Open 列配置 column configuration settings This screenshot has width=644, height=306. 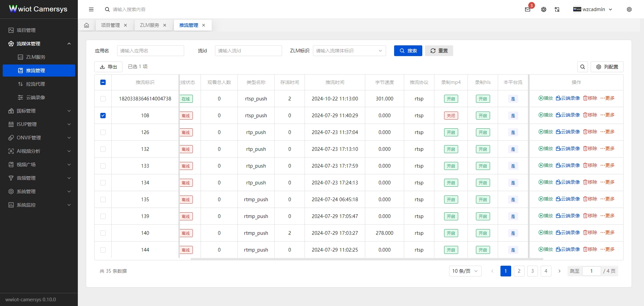click(607, 67)
